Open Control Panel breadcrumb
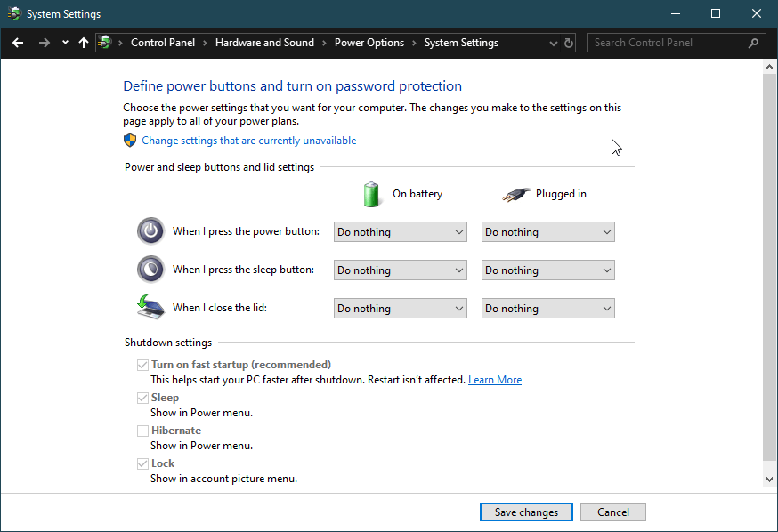This screenshot has width=778, height=532. tap(163, 43)
